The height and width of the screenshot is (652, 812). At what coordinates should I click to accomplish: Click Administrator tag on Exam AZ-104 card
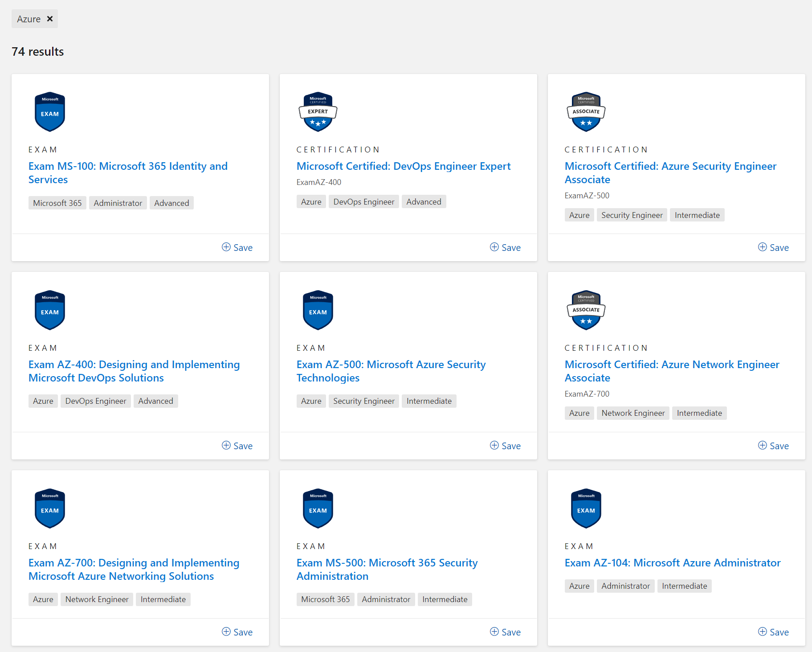626,586
